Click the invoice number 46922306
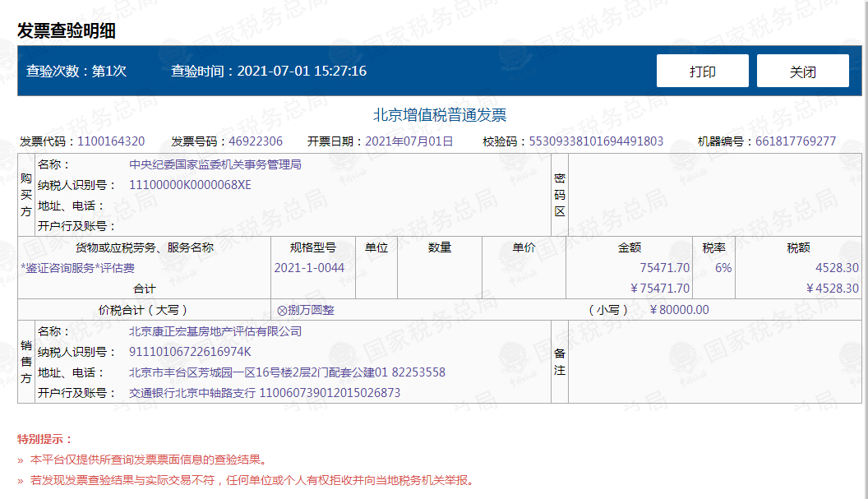Screen dimensions: 868x499 click(256, 141)
